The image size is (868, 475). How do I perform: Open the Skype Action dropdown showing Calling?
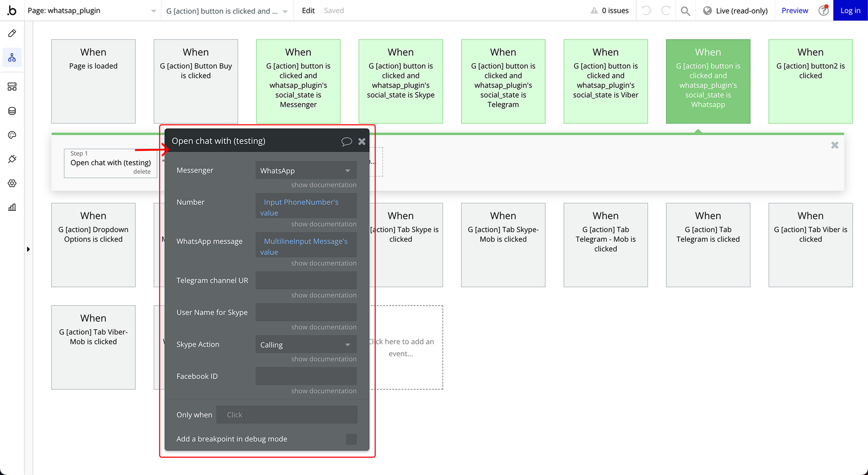(306, 344)
